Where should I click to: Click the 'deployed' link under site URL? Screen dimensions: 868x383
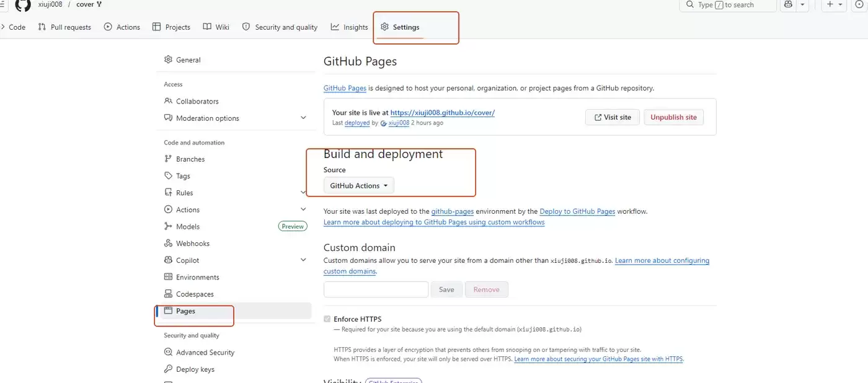(x=357, y=123)
